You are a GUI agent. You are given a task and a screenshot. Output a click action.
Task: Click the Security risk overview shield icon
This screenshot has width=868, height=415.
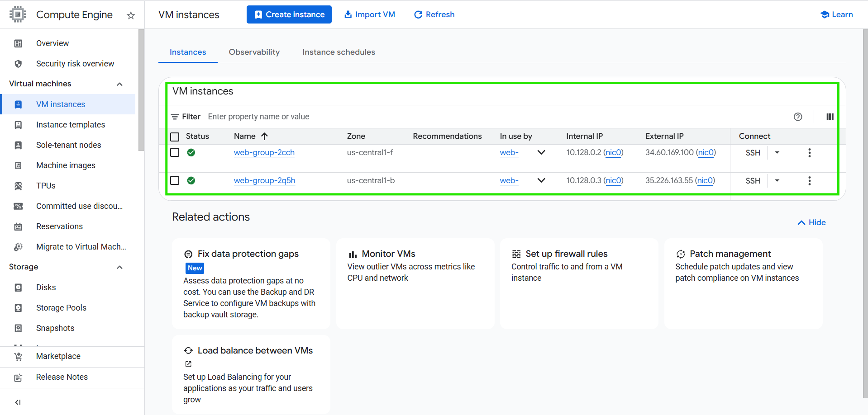[18, 64]
